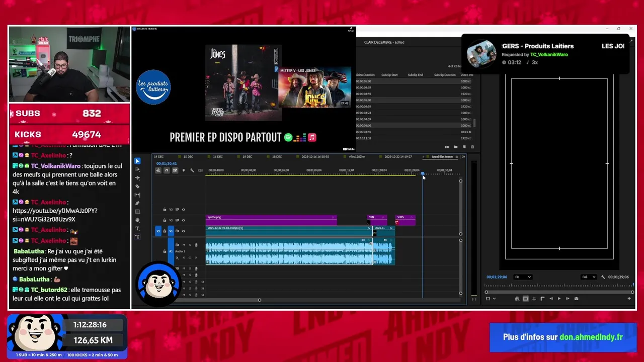
Task: Select the Ripple Edit tool
Action: (x=137, y=178)
